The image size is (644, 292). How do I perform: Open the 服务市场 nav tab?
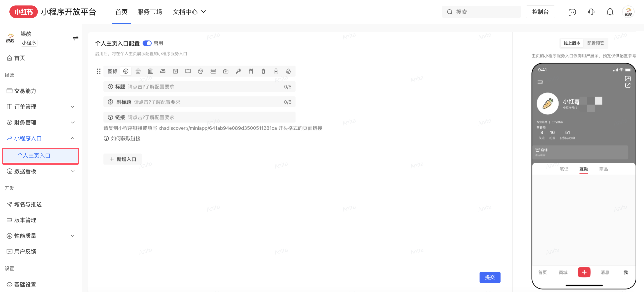(x=149, y=12)
